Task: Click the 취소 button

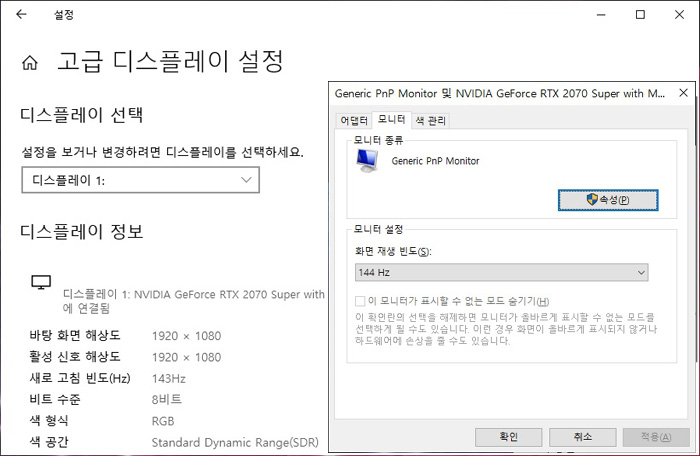Action: (584, 437)
